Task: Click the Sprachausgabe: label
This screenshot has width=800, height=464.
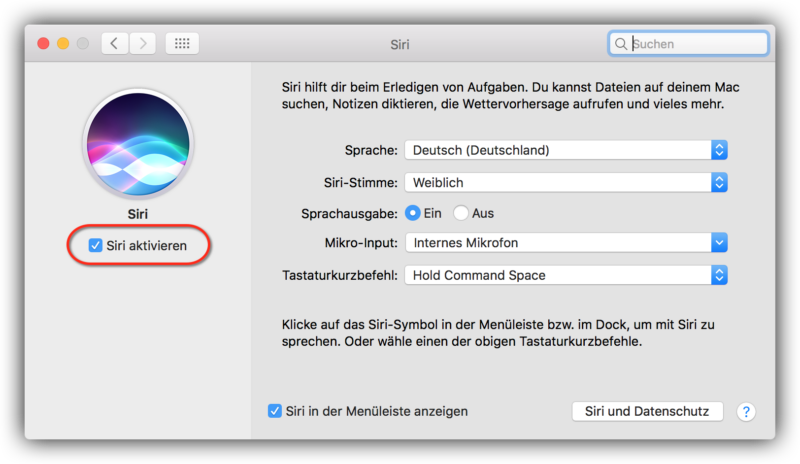Action: [349, 213]
